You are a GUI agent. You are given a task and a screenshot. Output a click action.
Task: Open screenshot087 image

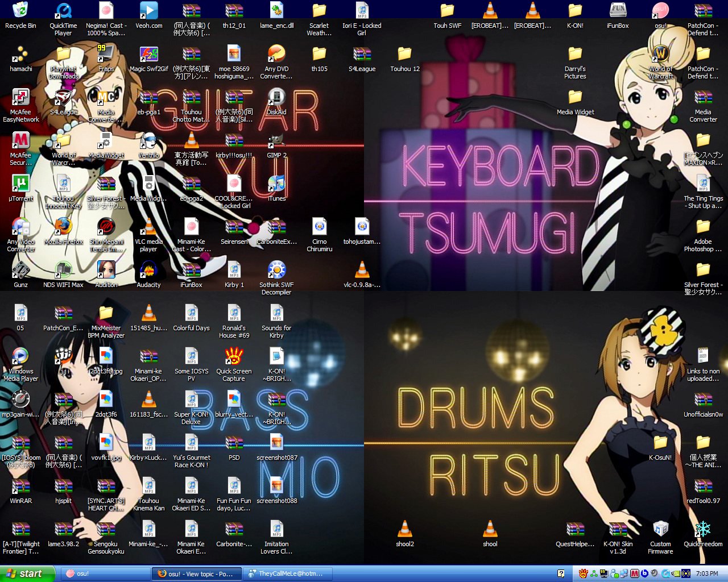coord(276,448)
